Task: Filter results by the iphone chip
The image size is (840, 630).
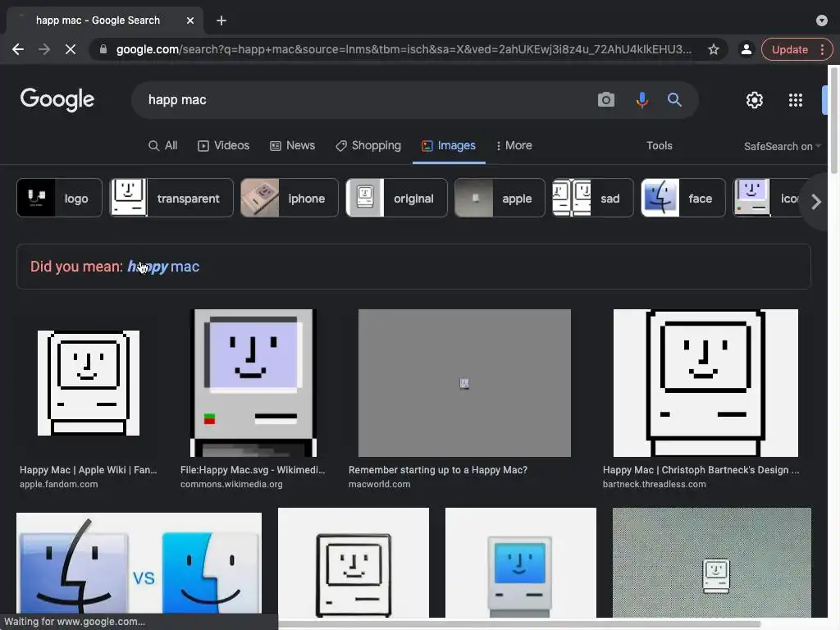Action: 290,198
